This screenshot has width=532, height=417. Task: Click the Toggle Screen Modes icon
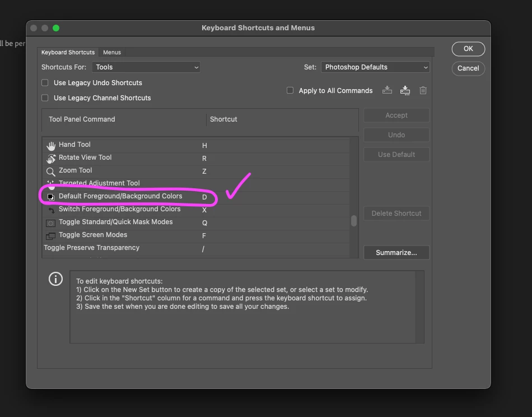(50, 236)
